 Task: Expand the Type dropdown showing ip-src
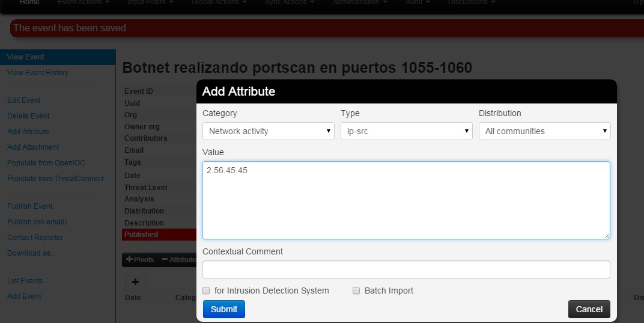click(x=406, y=131)
